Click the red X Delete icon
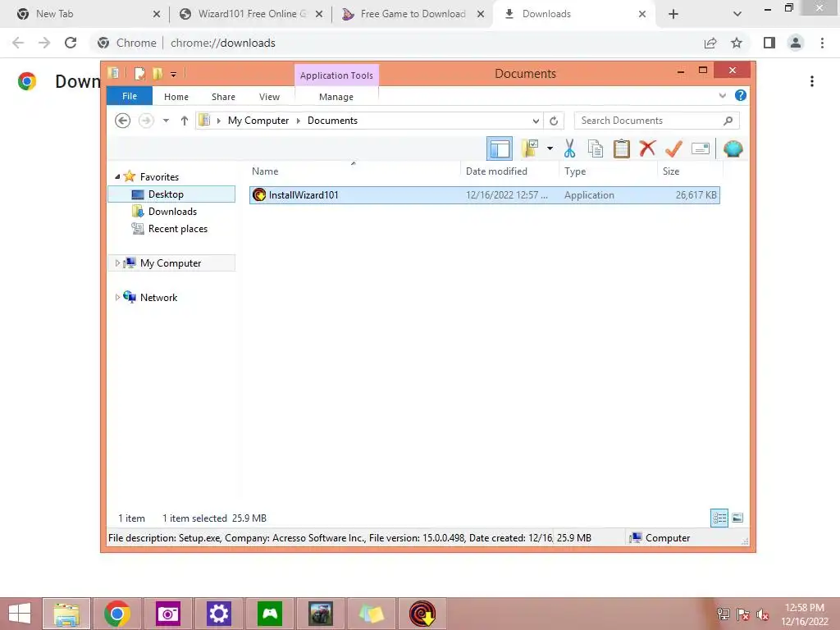Screen dimensions: 840x630 tap(647, 148)
